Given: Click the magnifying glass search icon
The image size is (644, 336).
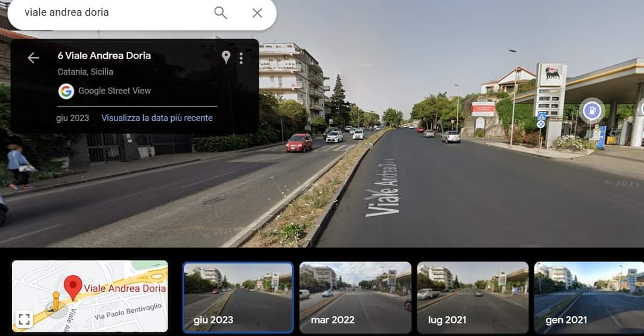Looking at the screenshot, I should coord(221,13).
